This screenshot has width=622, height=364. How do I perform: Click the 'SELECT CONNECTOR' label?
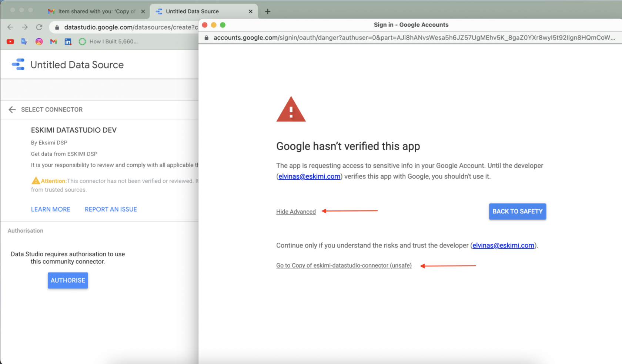point(52,109)
